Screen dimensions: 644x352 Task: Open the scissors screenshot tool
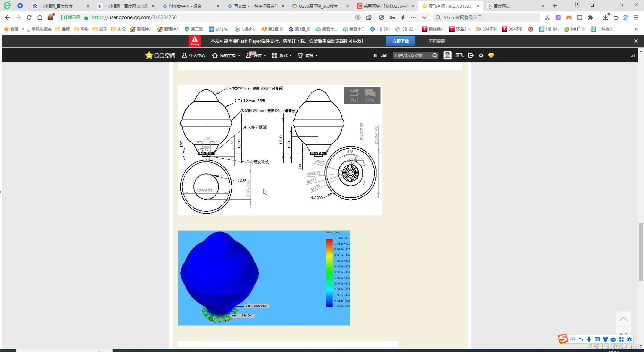(x=547, y=17)
